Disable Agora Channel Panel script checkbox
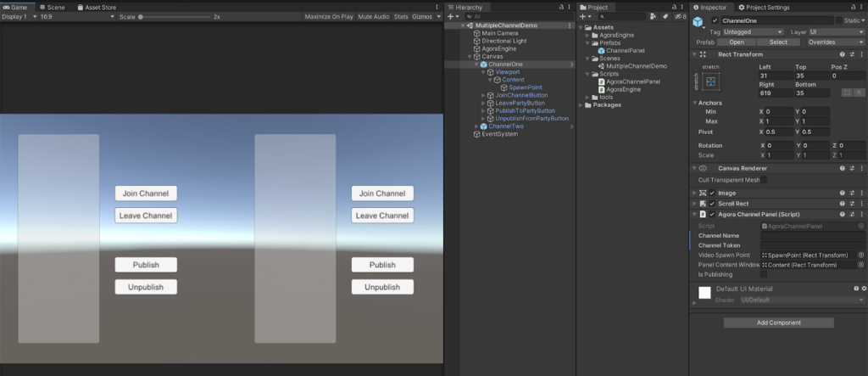This screenshot has height=376, width=868. pos(712,214)
